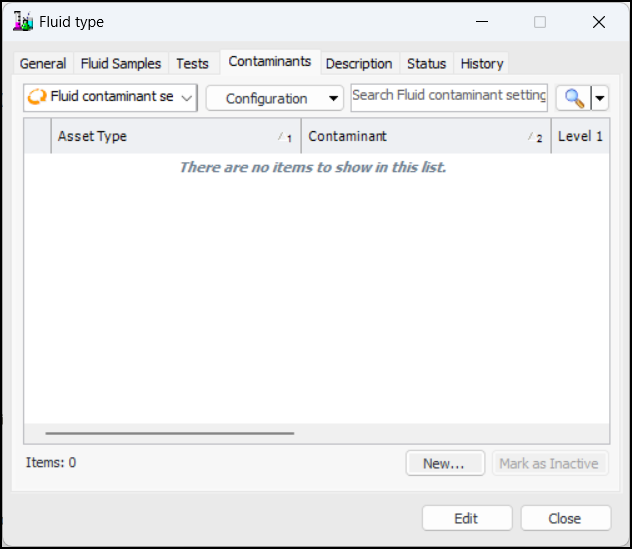This screenshot has height=549, width=632.
Task: Click the magnifying glass search icon
Action: pyautogui.click(x=574, y=97)
